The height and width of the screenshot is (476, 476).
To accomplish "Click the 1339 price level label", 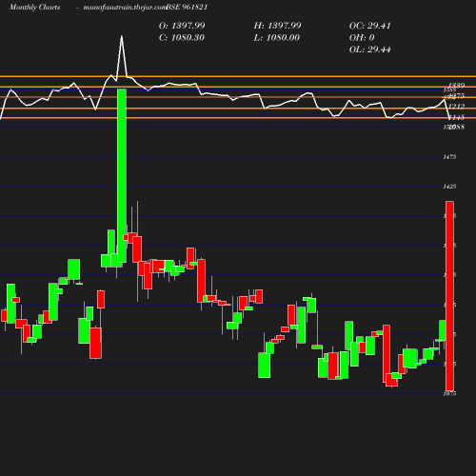I will [x=457, y=85].
